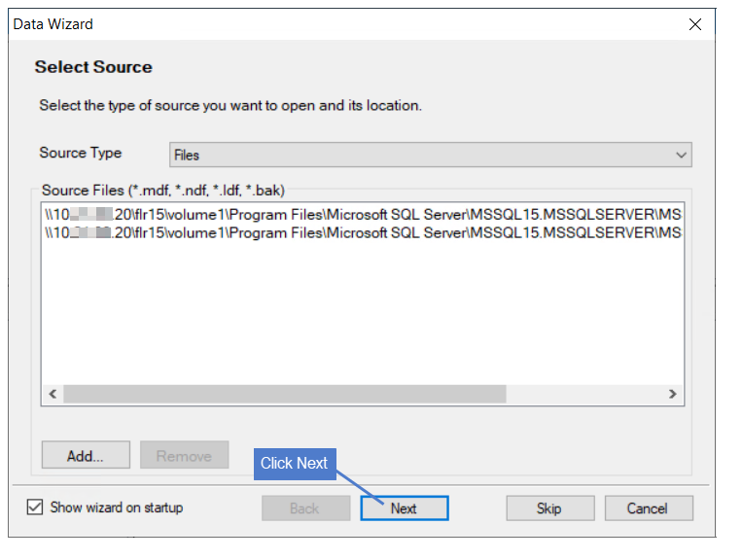Skip the wizard using Skip button

click(x=549, y=508)
